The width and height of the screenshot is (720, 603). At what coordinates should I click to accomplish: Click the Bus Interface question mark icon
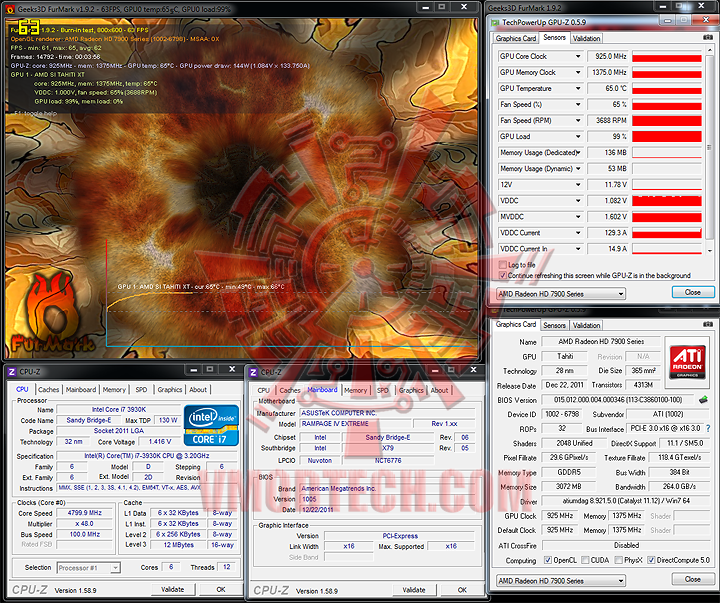click(x=708, y=428)
